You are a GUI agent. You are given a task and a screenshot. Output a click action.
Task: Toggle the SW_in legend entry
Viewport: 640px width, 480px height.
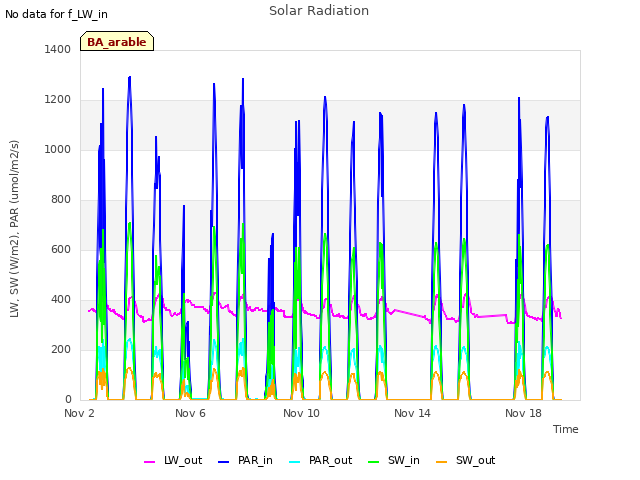[394, 460]
